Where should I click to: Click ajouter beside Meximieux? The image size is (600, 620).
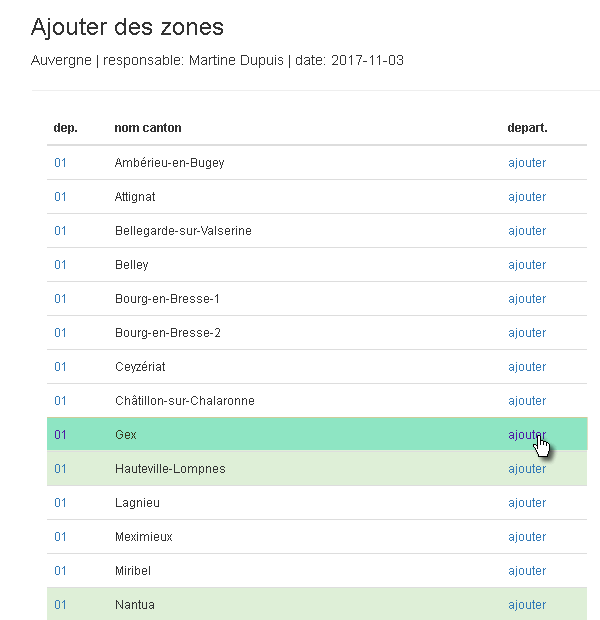point(527,537)
